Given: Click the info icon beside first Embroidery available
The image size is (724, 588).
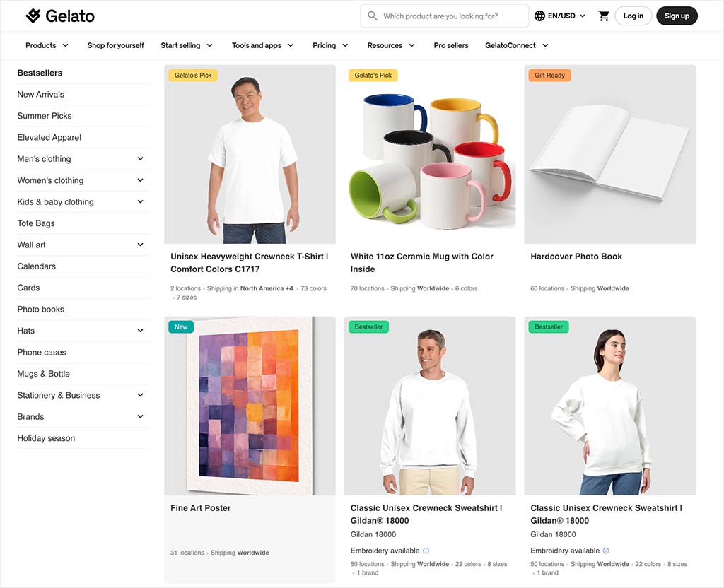Looking at the screenshot, I should point(426,551).
